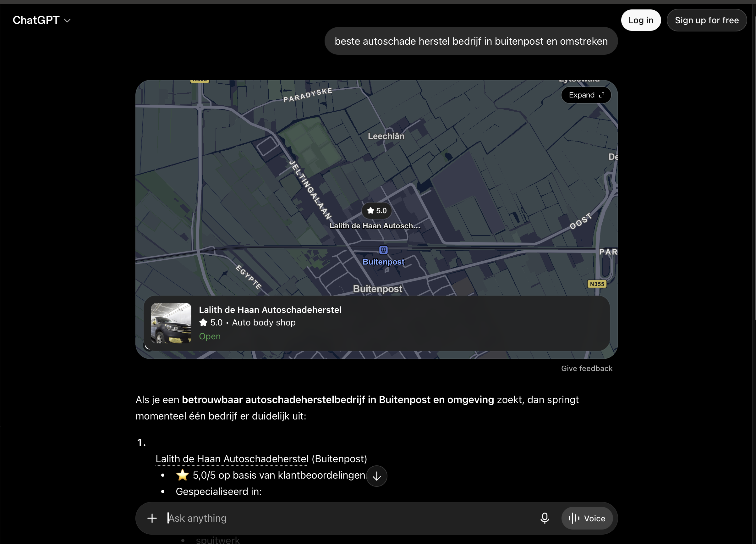Viewport: 756px width, 544px height.
Task: Open the Lalith de Haan Autoschadeherstel link in the answer
Action: [232, 459]
